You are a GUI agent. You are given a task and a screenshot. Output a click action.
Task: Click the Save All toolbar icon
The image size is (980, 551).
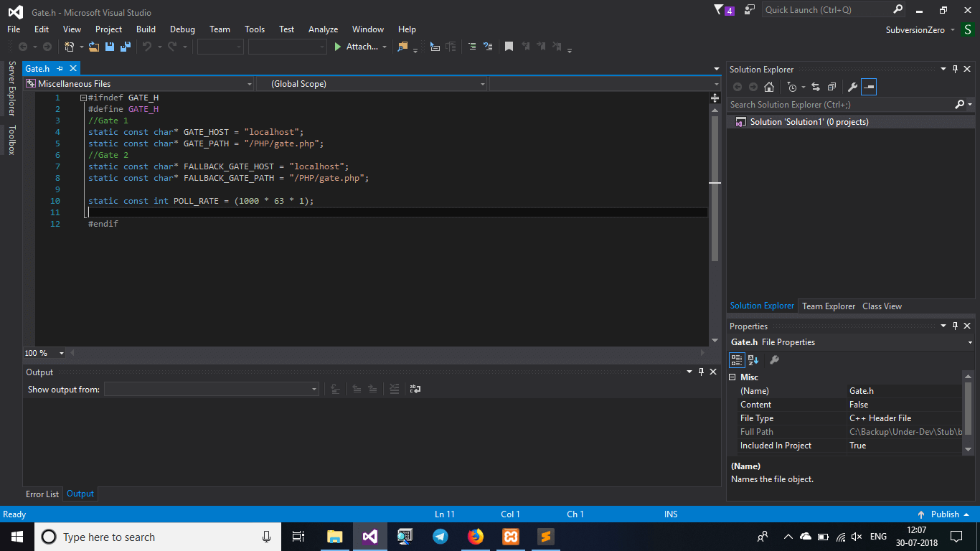coord(126,47)
